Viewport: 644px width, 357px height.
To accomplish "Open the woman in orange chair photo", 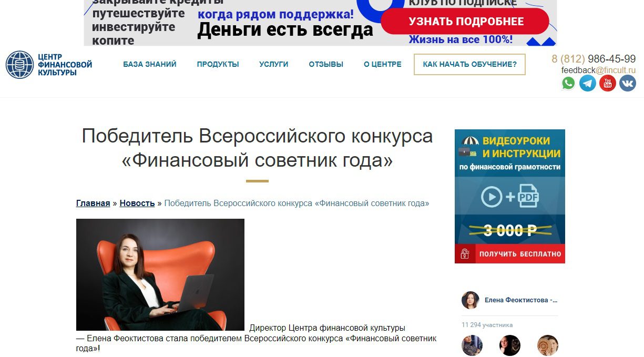I will coord(160,274).
